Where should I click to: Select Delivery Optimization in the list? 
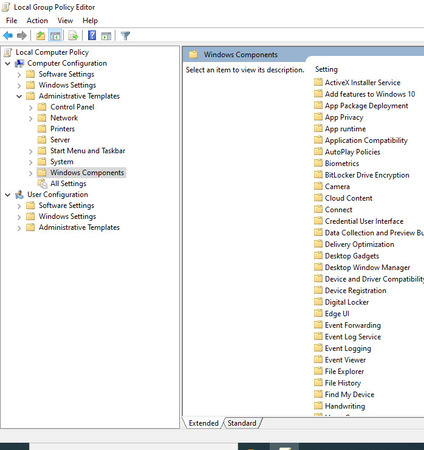coord(359,244)
